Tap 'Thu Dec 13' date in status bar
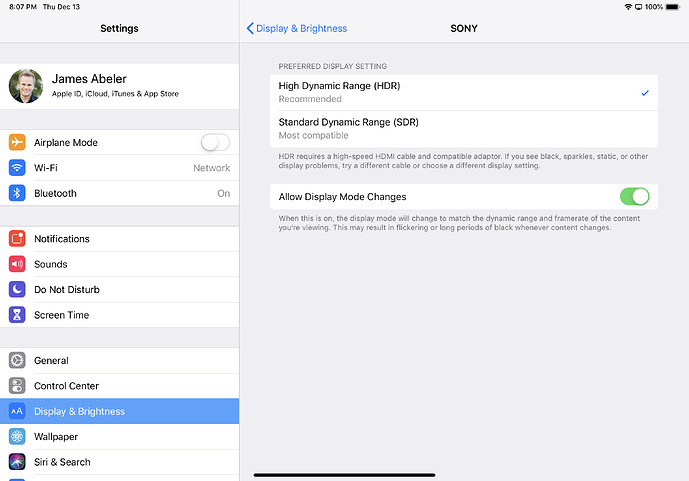The image size is (689, 481). (62, 7)
